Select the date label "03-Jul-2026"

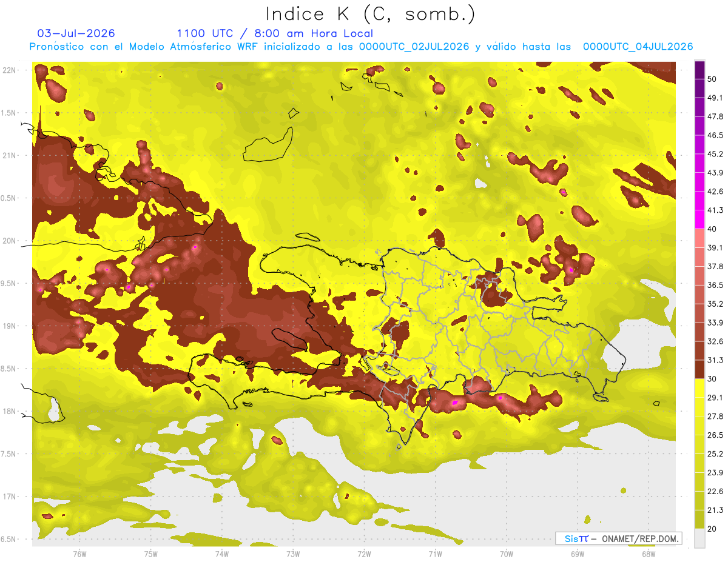click(x=76, y=33)
